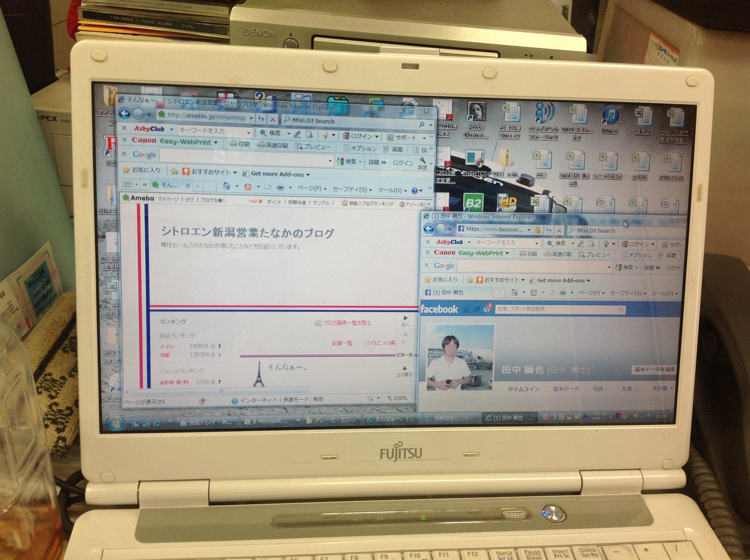
Task: Click lock security icon in Facebook address bar
Action: [x=537, y=230]
